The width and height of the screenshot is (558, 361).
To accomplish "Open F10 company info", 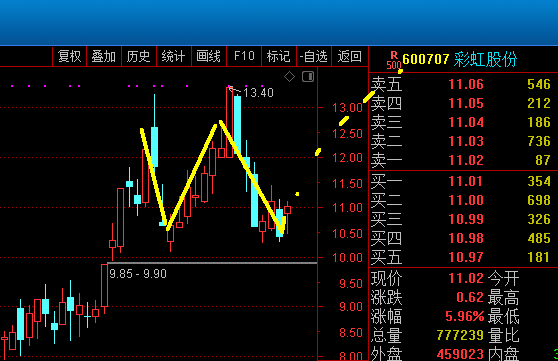I will [x=244, y=56].
